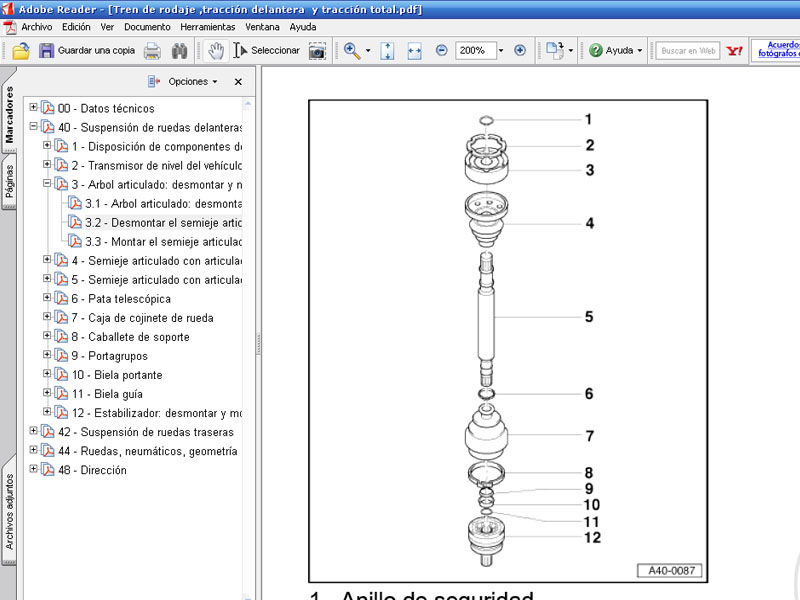
Task: Open bookmark 10 - Biela portante
Action: tap(117, 375)
